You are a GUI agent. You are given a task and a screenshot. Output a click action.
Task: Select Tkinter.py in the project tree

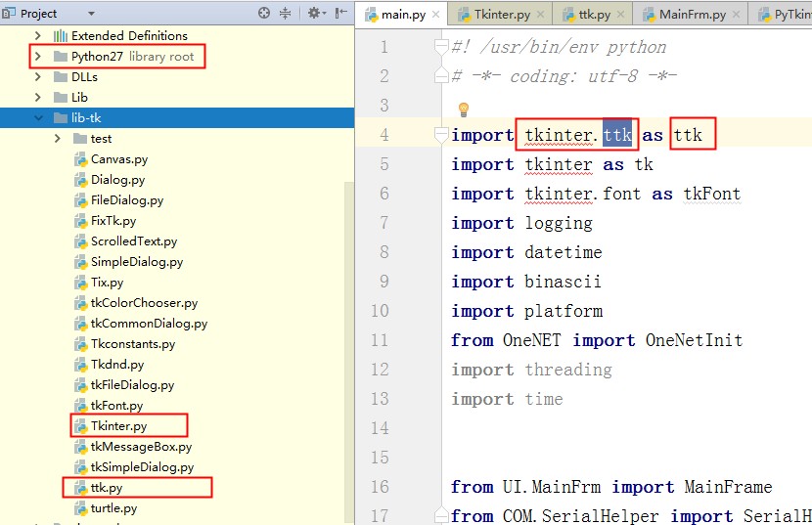pos(118,426)
